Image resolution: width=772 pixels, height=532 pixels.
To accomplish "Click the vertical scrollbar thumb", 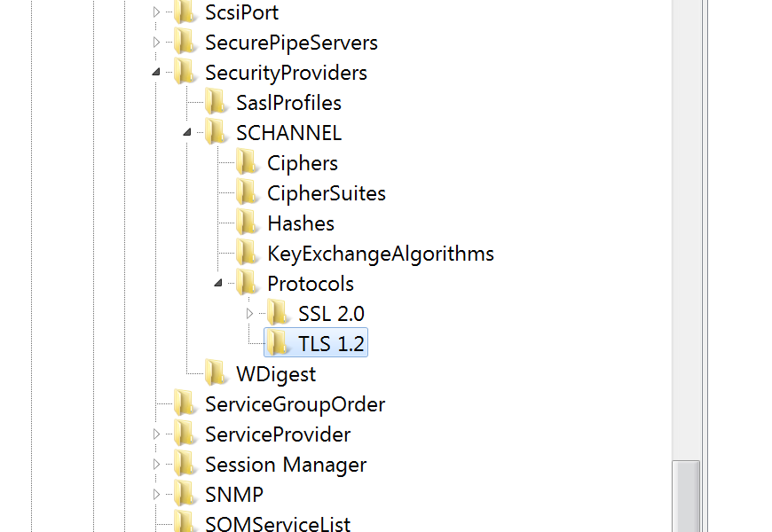I will click(x=686, y=497).
